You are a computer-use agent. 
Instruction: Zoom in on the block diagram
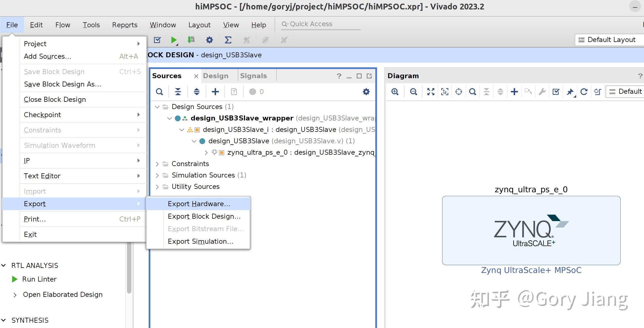click(x=395, y=92)
